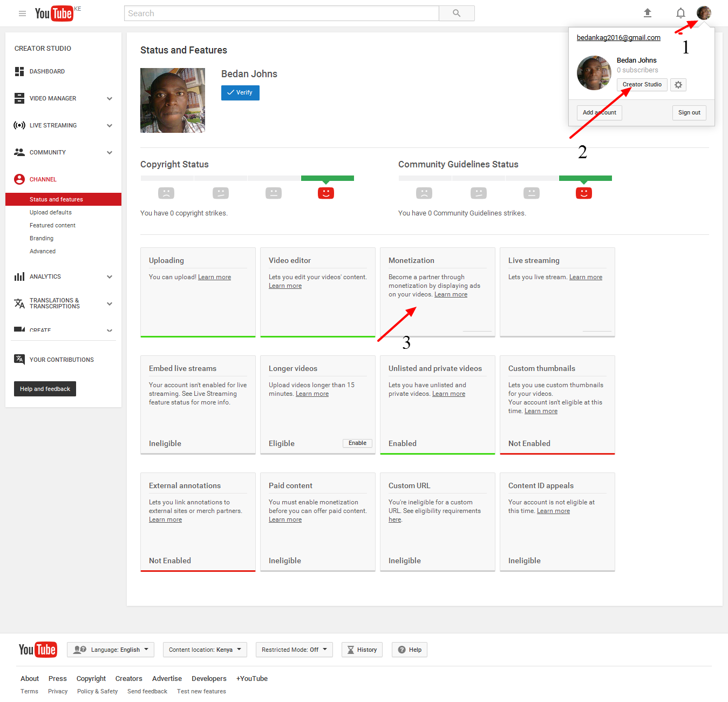Open the notifications bell

pos(680,13)
